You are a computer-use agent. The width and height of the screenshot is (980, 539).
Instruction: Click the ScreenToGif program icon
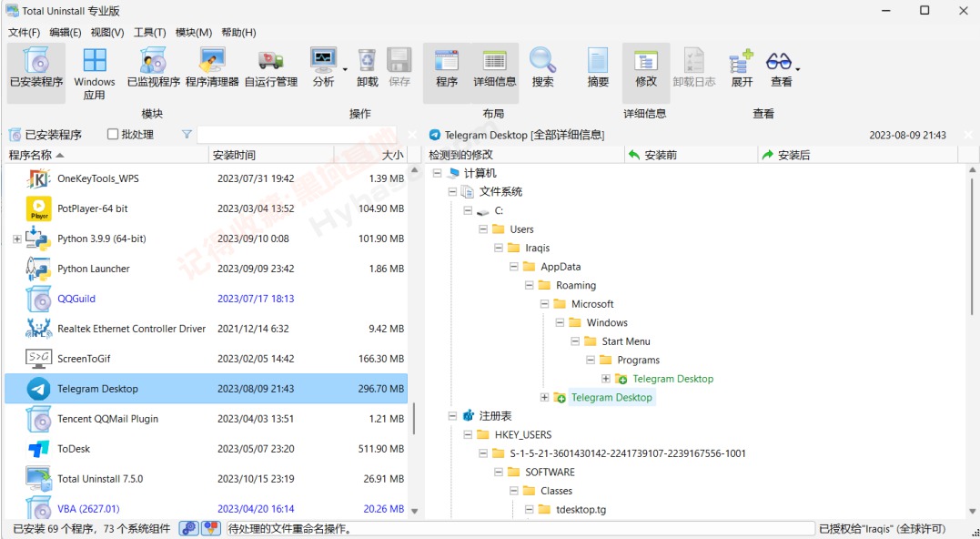(x=39, y=359)
